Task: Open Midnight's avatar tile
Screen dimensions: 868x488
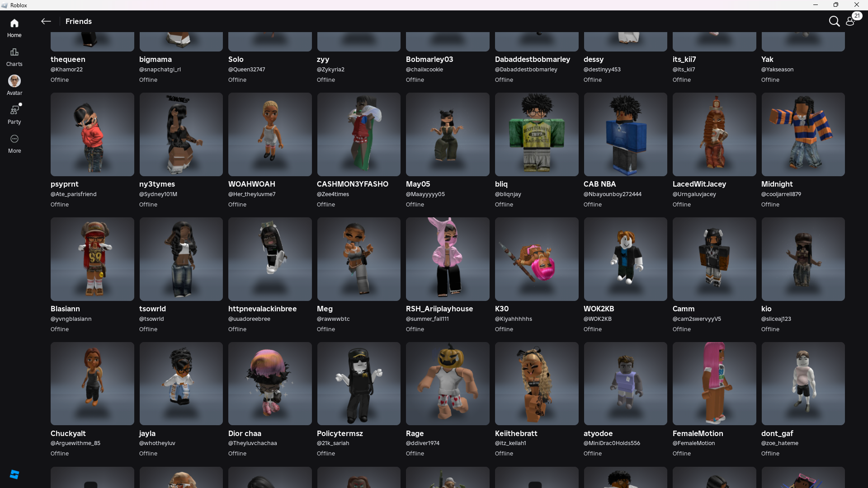Action: (802, 134)
